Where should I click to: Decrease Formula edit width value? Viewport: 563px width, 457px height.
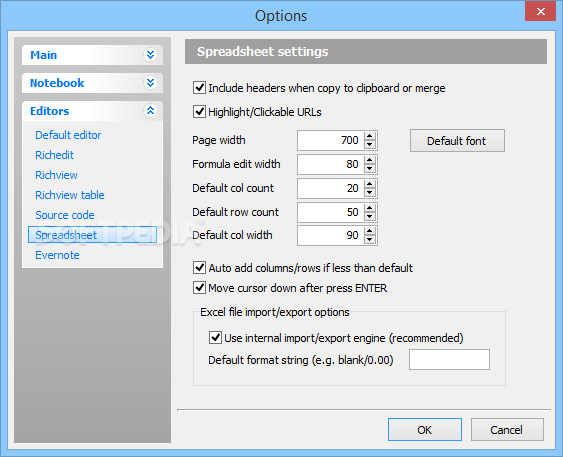point(370,168)
